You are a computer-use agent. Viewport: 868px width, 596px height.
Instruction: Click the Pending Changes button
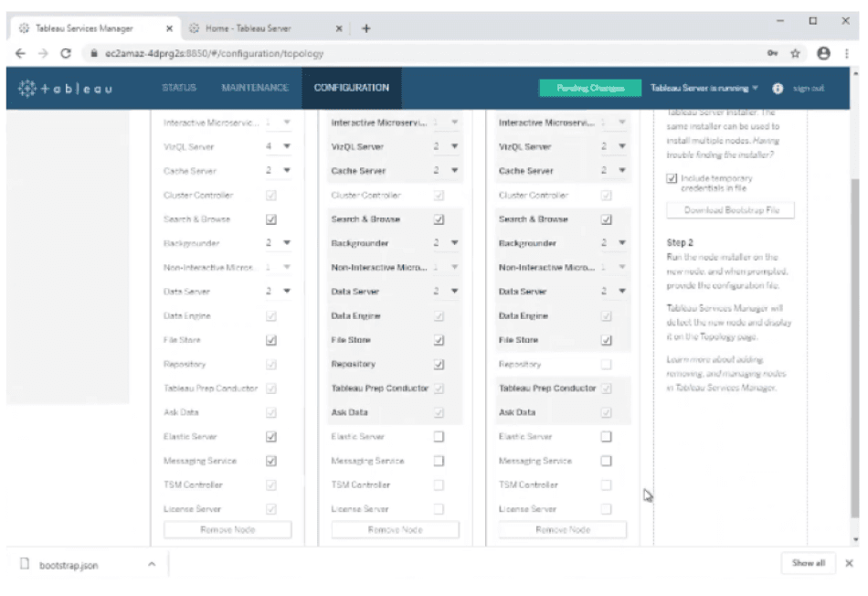coord(589,89)
